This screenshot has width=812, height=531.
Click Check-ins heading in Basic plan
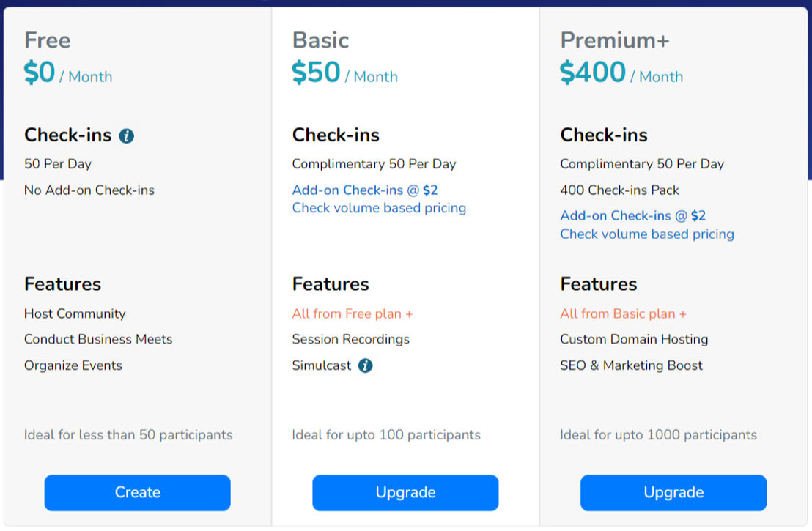click(336, 135)
